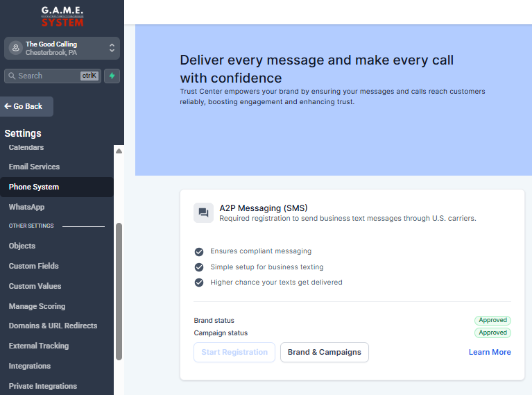Click checkmark icon beside Simple setup for business texting
The image size is (532, 395).
(x=199, y=267)
